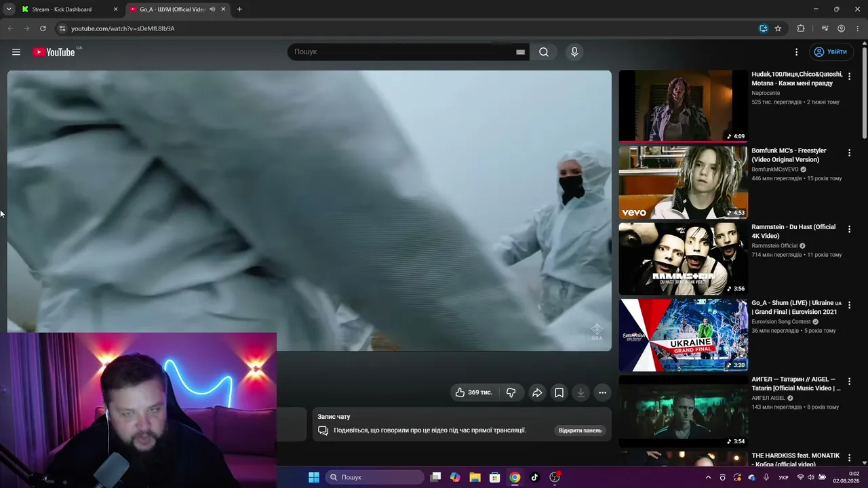Go back in browser history
This screenshot has height=488, width=868.
tap(10, 28)
